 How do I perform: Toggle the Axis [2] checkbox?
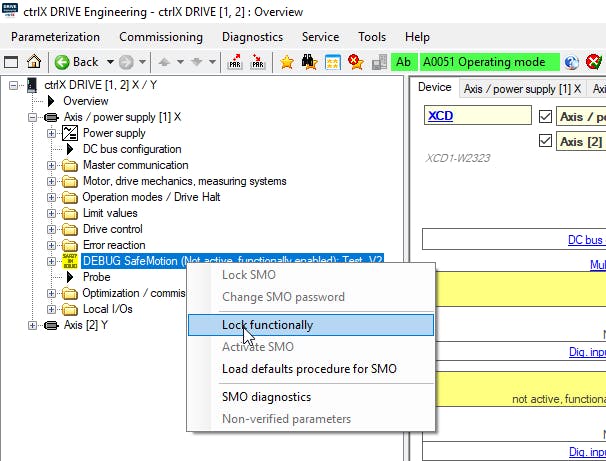tap(545, 141)
